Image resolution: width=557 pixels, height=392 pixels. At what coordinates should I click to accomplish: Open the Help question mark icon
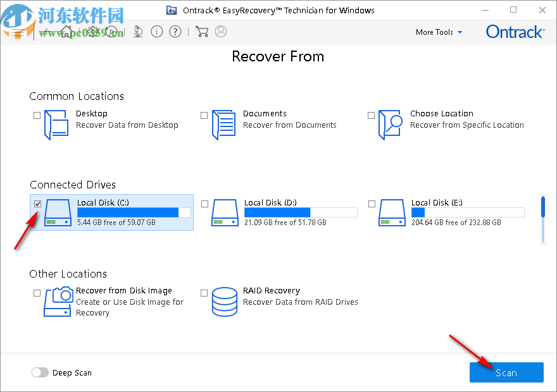click(x=175, y=32)
